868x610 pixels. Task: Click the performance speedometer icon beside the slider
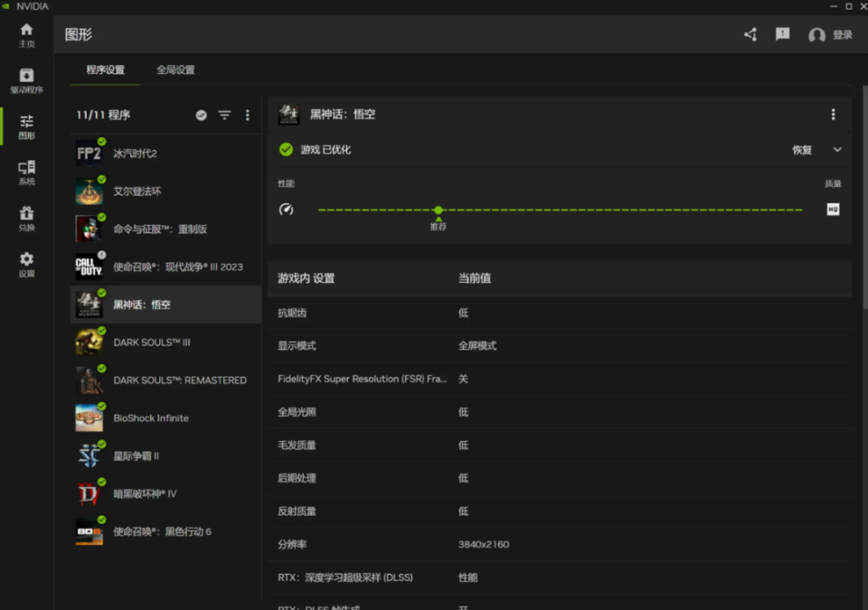tap(287, 209)
